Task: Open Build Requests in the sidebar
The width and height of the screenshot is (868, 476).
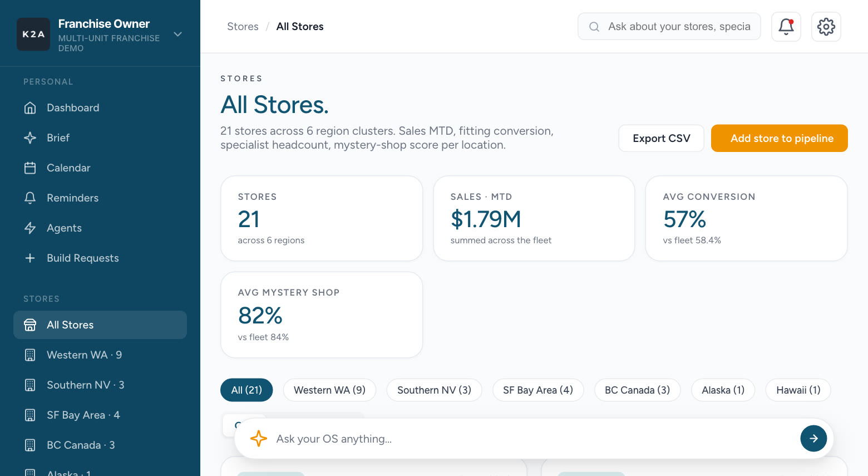Action: coord(100,258)
